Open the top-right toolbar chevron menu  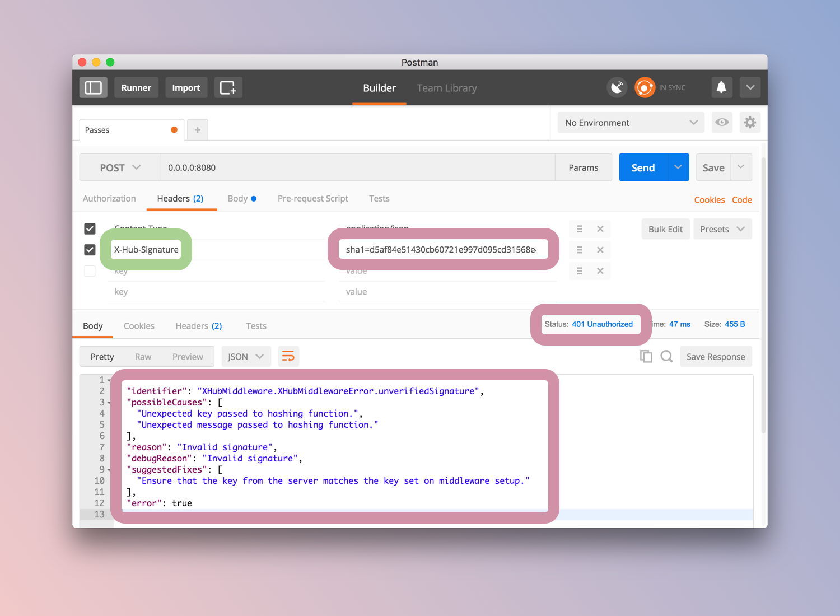(750, 87)
